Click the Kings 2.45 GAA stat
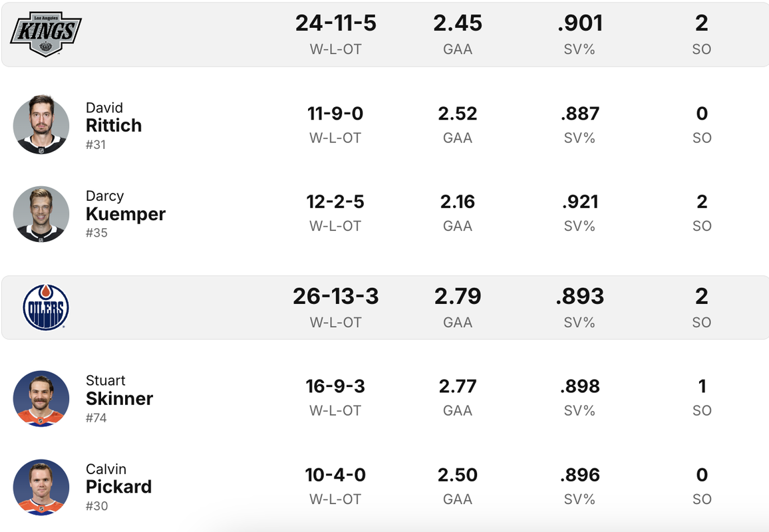The width and height of the screenshot is (769, 532). pyautogui.click(x=458, y=23)
